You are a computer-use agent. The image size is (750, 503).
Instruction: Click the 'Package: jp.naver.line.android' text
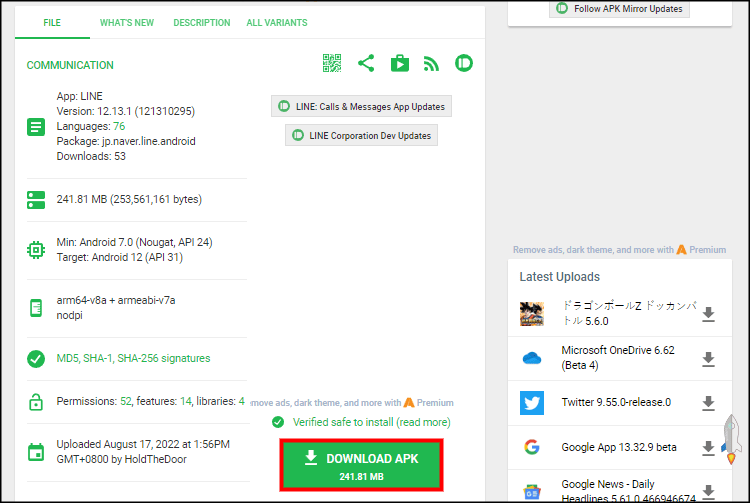click(126, 141)
